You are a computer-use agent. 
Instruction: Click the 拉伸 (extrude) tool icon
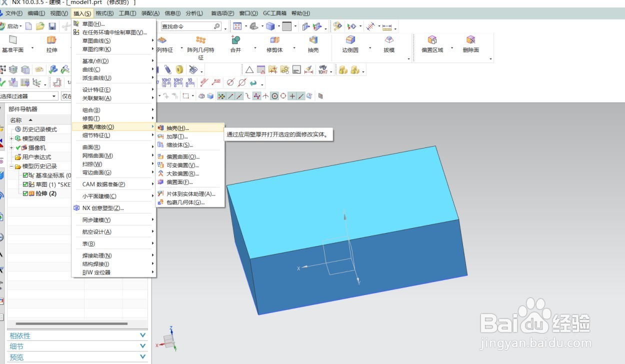51,39
